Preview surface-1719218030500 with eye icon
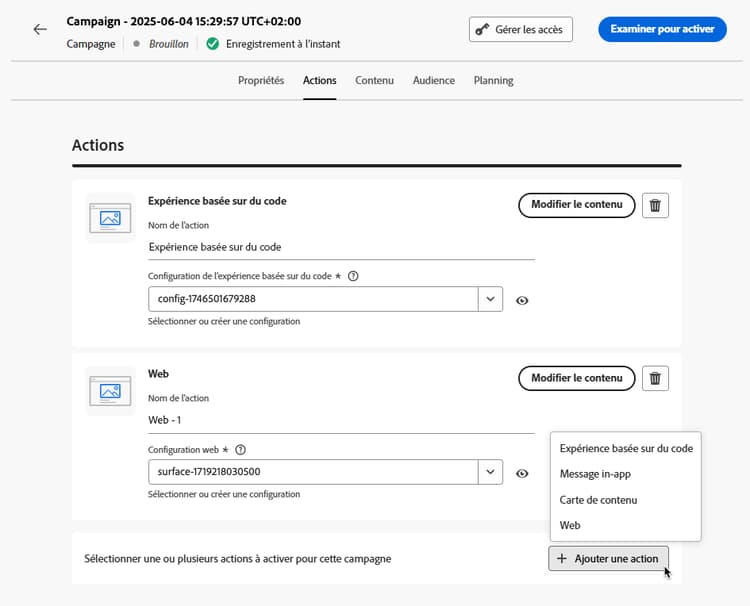Screen dimensions: 750x606 (522, 473)
